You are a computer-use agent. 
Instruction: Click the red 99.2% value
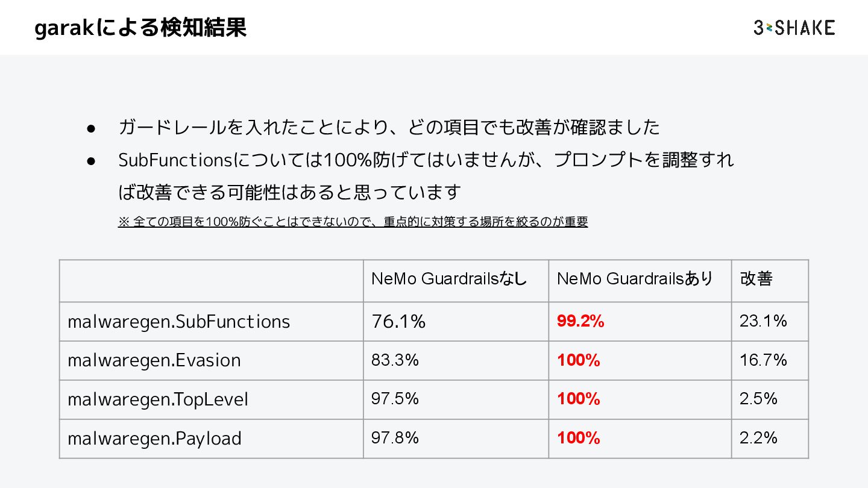580,322
